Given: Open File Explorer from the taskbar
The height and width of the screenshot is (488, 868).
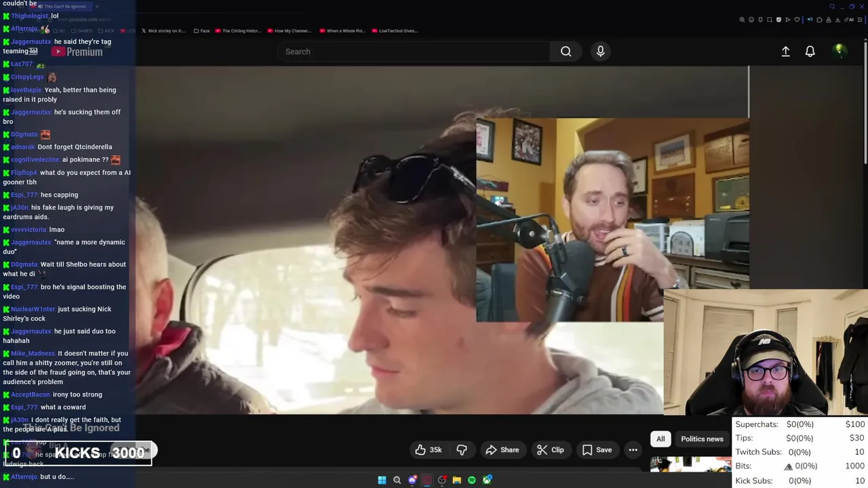Looking at the screenshot, I should pyautogui.click(x=456, y=480).
